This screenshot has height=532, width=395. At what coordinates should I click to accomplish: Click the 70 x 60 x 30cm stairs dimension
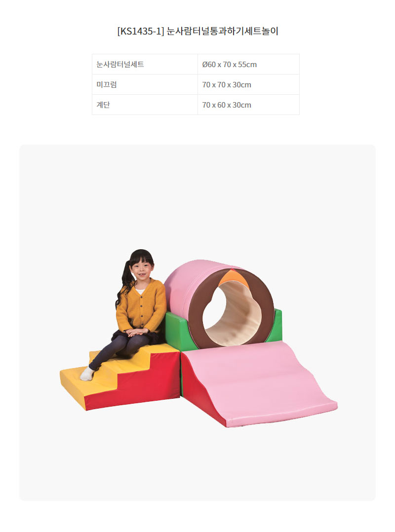(x=248, y=105)
